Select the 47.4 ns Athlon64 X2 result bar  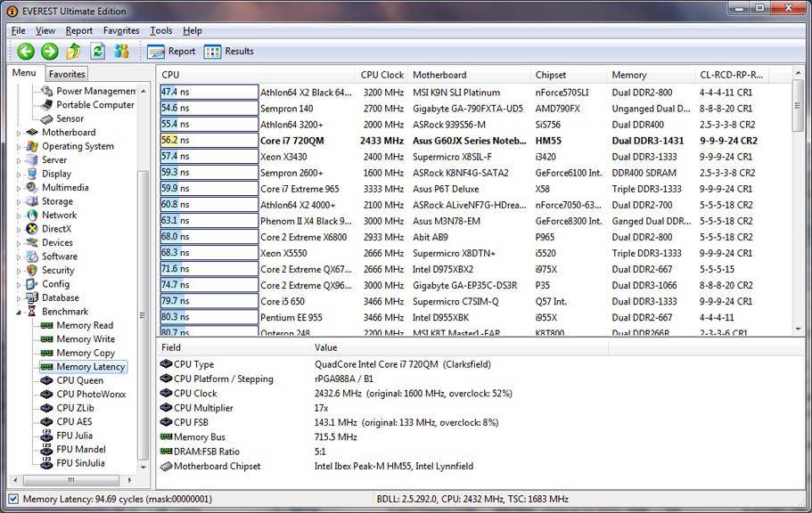209,92
